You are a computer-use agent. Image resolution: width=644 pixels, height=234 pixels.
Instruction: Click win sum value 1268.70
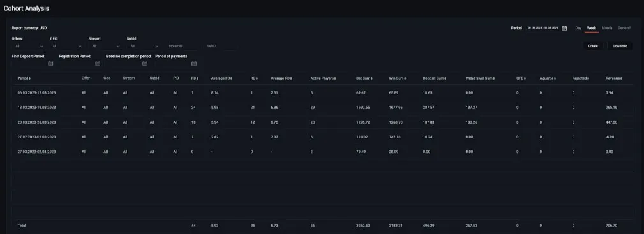[x=396, y=122]
